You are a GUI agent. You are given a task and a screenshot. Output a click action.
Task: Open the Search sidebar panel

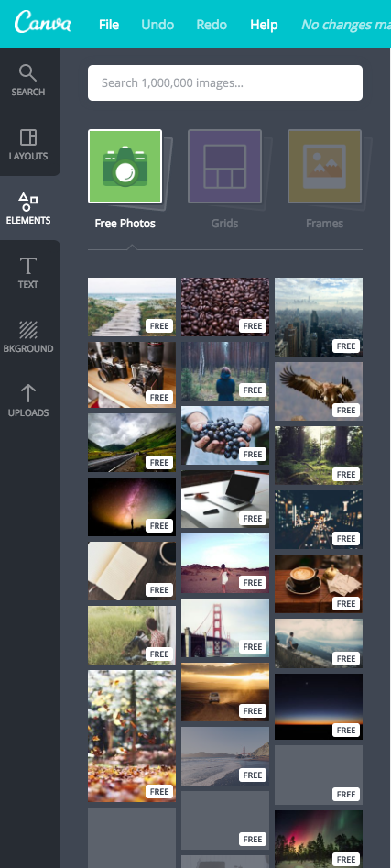(28, 81)
